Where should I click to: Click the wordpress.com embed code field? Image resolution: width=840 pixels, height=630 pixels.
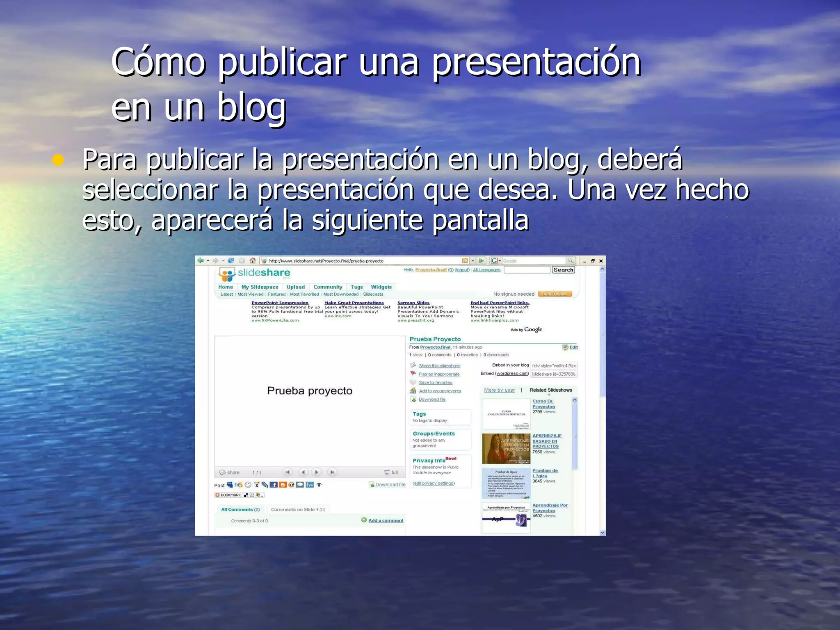pos(554,374)
